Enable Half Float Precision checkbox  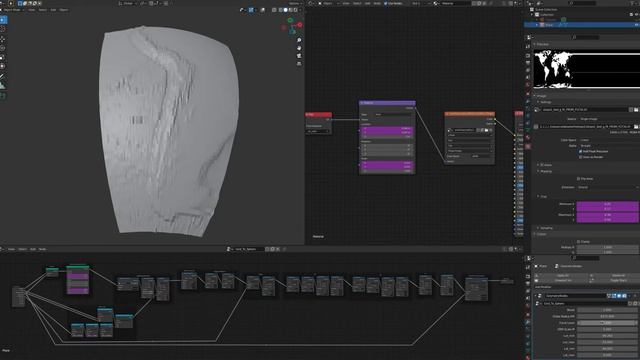[580, 151]
